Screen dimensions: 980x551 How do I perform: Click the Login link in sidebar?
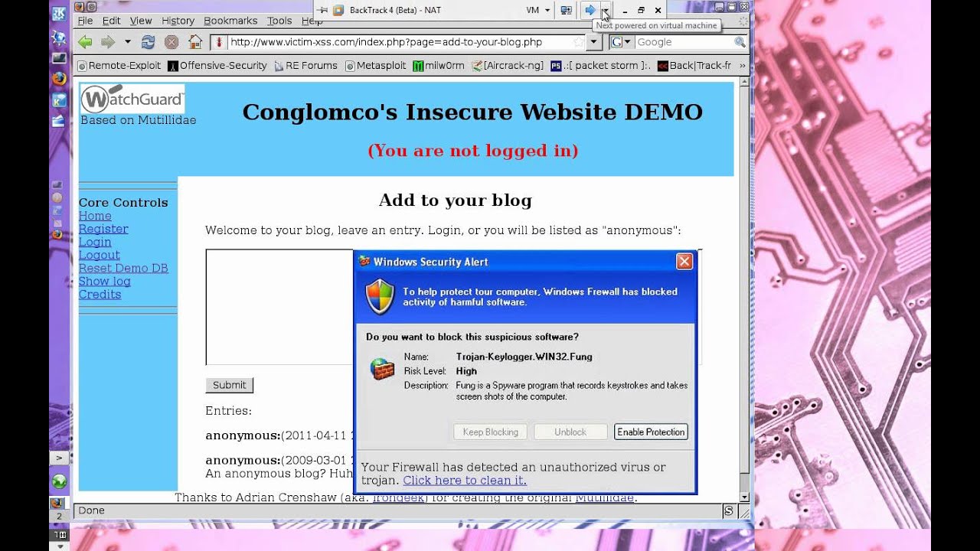pos(95,242)
